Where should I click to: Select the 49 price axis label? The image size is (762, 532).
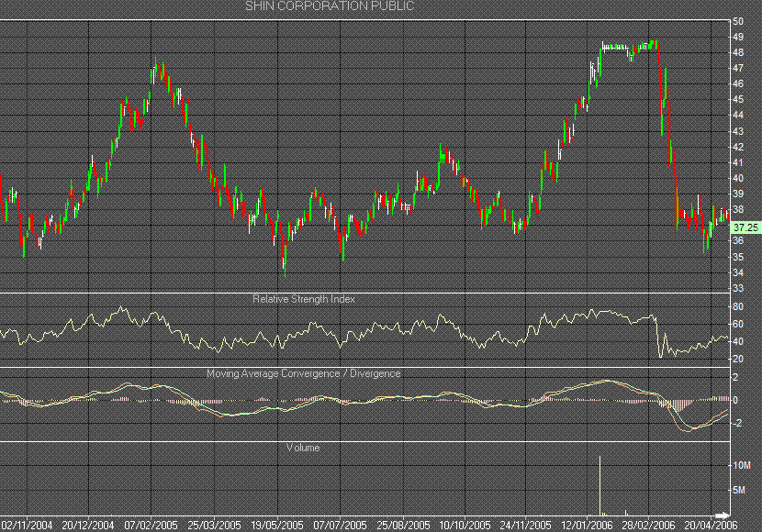738,37
